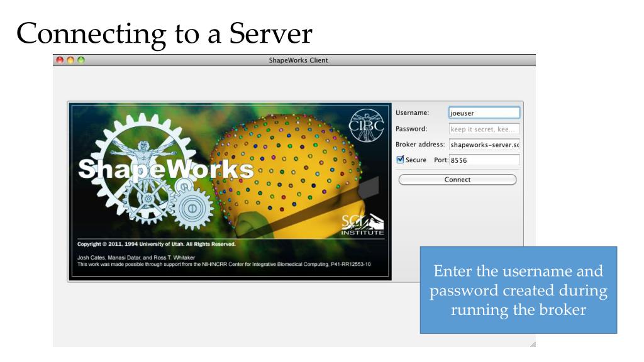Click the SCI Institute logo
The height and width of the screenshot is (362, 644).
(363, 224)
